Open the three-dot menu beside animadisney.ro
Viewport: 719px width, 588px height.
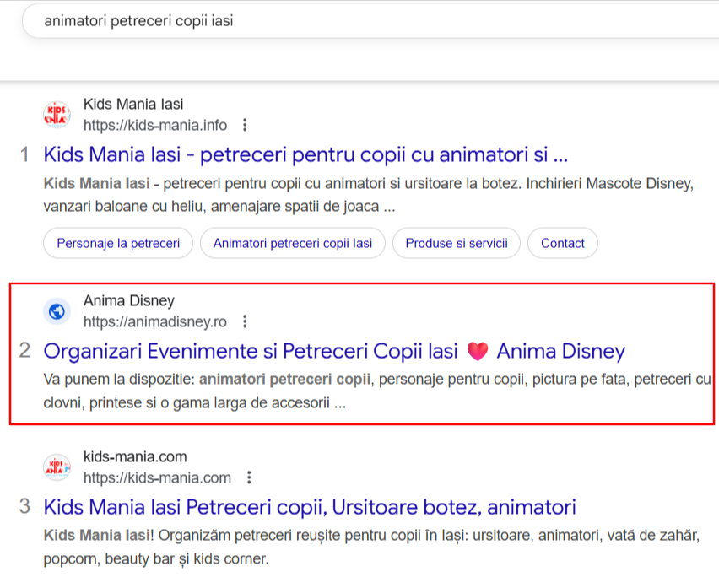point(245,321)
